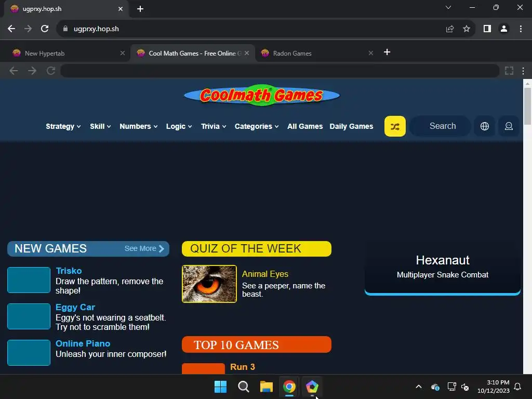Go back using Chrome's back arrow

[x=11, y=29]
